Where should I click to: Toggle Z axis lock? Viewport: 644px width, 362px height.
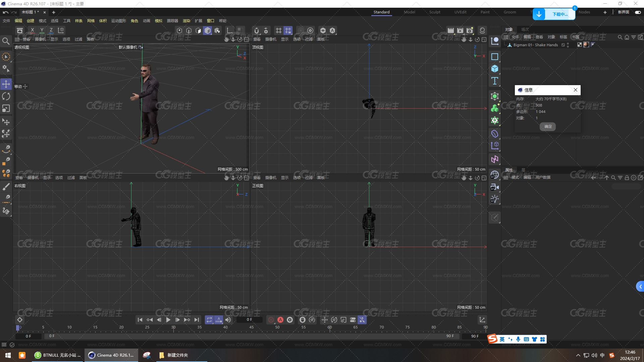tap(51, 31)
